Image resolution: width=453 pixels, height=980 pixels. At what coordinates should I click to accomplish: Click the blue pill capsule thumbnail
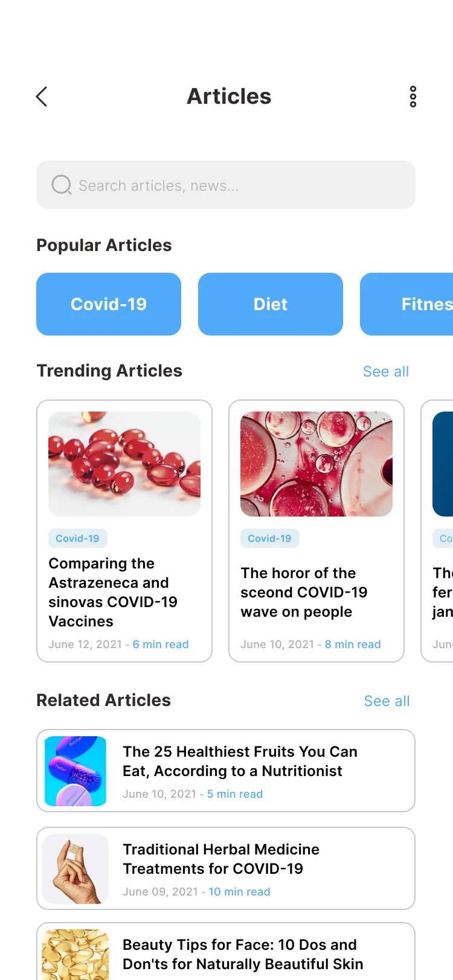[75, 771]
